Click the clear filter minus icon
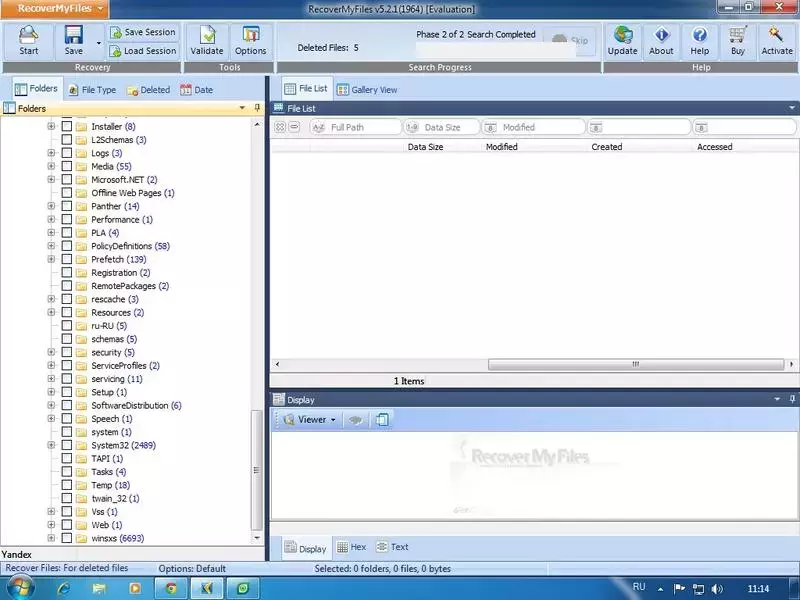Screen dimensions: 800x600 (294, 127)
